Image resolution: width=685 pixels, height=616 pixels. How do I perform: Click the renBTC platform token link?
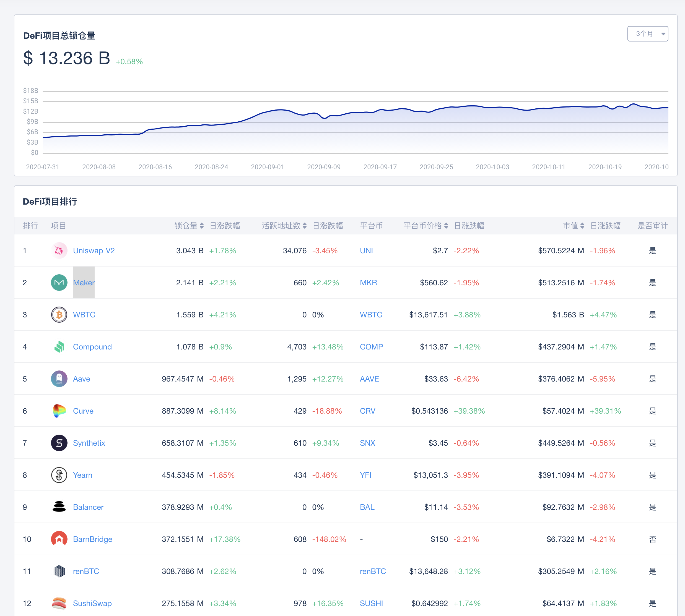point(373,571)
